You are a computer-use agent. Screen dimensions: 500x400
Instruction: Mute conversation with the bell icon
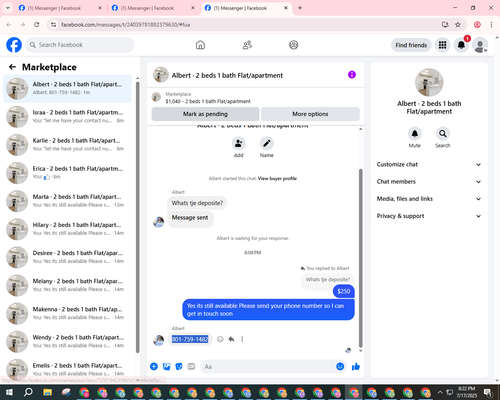[x=415, y=134]
